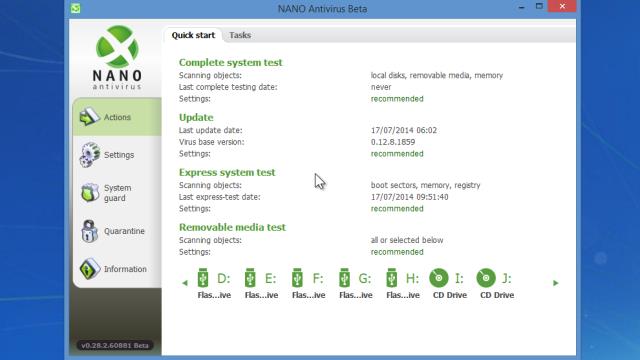Switch to the Quick start tab
Image resolution: width=640 pixels, height=360 pixels.
click(193, 35)
